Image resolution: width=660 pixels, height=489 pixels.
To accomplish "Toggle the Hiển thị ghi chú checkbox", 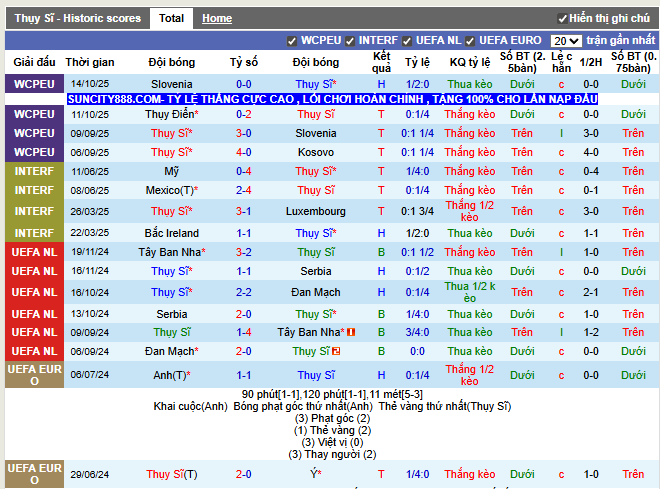I will pos(562,19).
